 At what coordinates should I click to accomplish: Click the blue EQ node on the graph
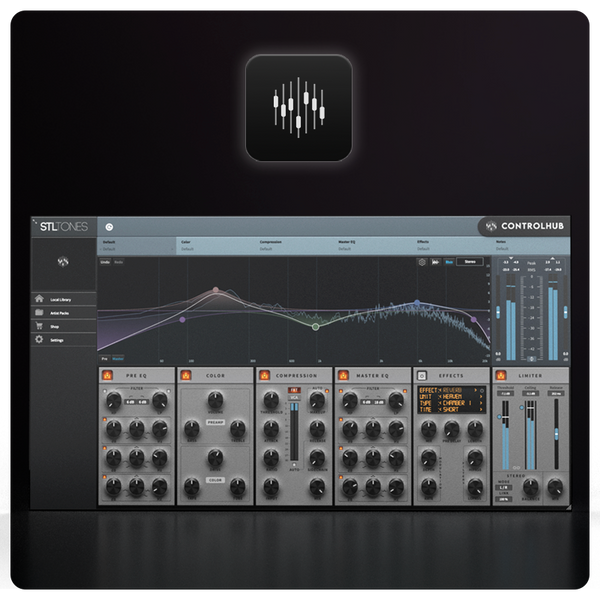(417, 303)
